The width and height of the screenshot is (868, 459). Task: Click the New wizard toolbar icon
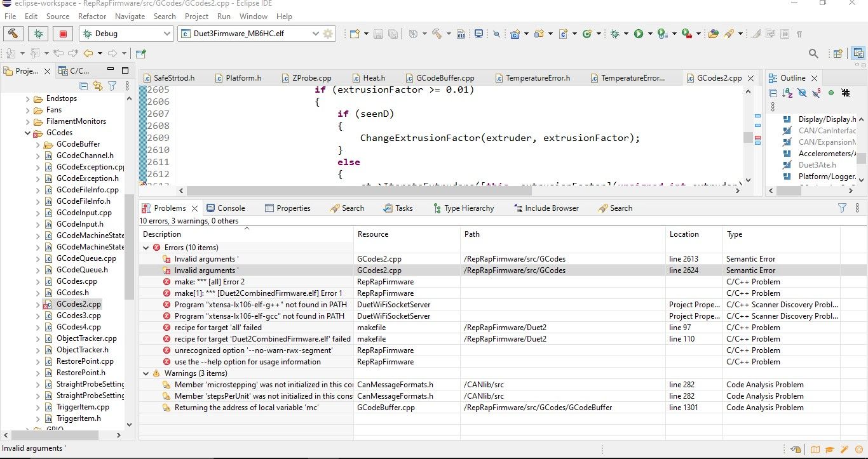[x=354, y=34]
